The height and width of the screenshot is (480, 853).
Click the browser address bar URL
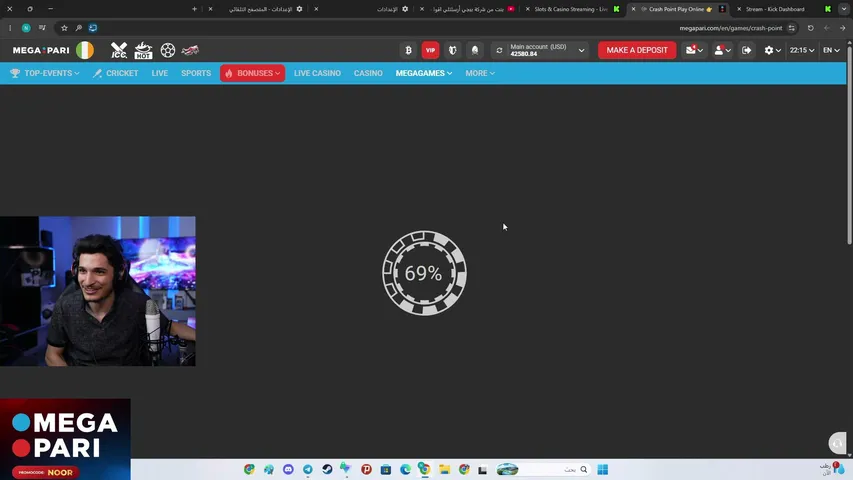(x=730, y=28)
